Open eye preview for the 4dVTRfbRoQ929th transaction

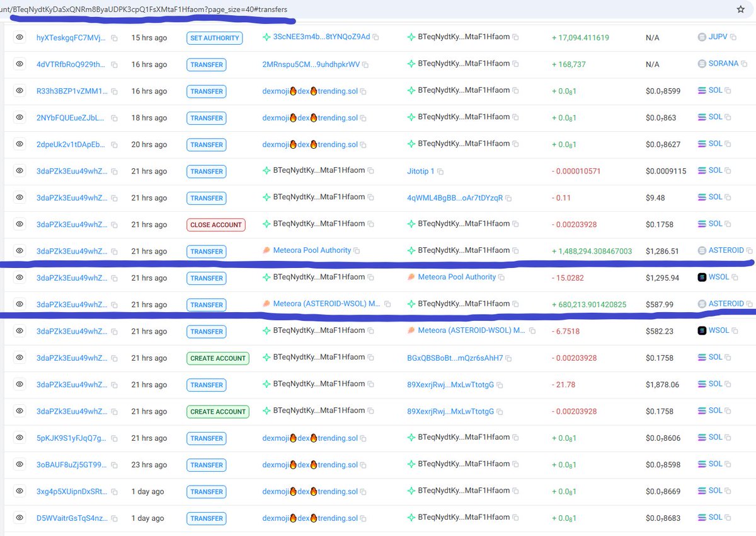coord(20,64)
